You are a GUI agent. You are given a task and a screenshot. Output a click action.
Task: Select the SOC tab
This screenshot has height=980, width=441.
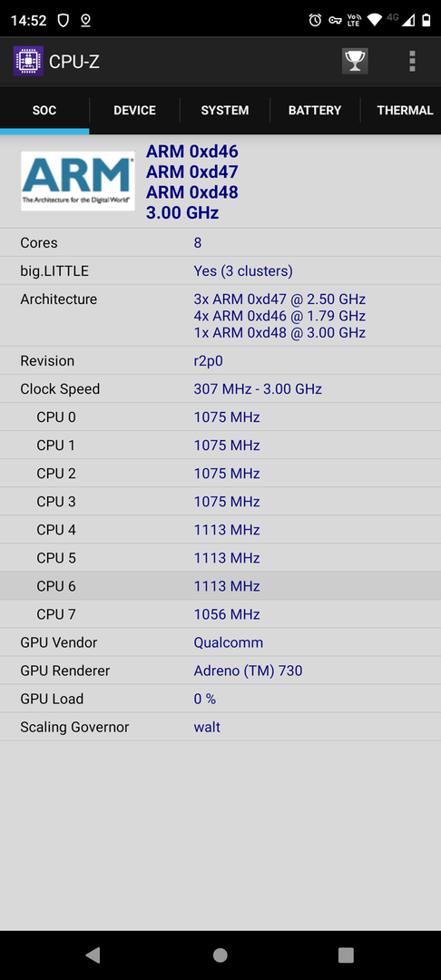44,111
